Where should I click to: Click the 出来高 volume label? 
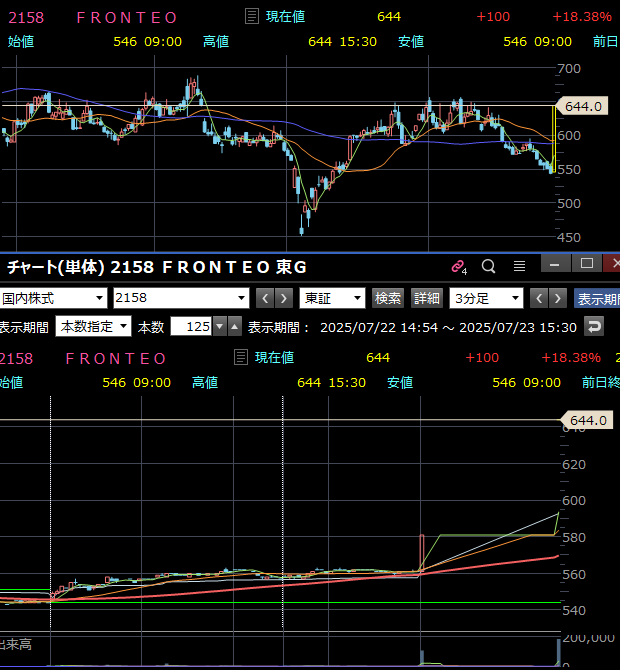coord(15,644)
